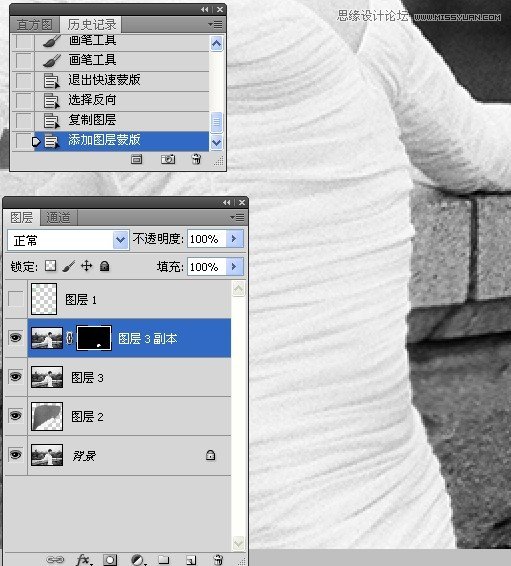Screen dimensions: 511x566
Task: Delete layer with trash icon
Action: pos(218,560)
